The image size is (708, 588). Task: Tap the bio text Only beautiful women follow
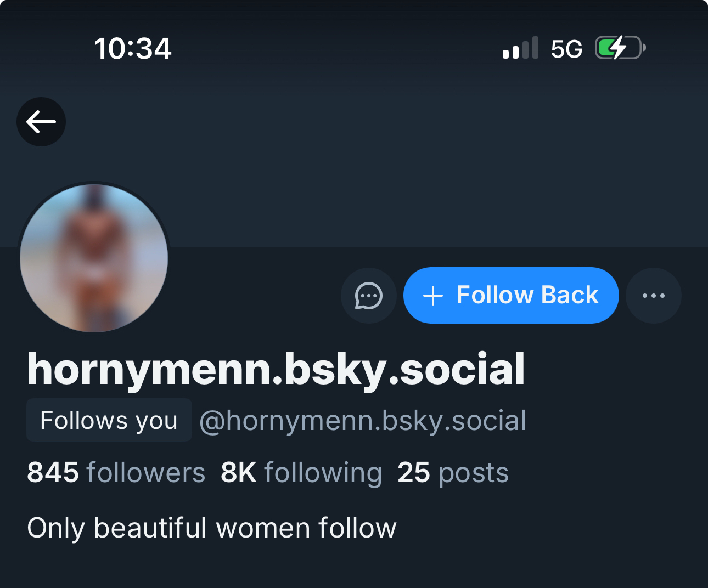(212, 528)
